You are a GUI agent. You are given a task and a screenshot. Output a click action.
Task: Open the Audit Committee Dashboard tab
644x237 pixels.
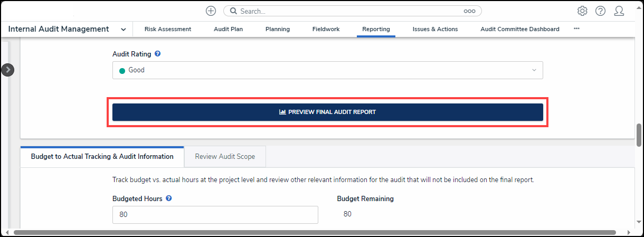tap(519, 29)
